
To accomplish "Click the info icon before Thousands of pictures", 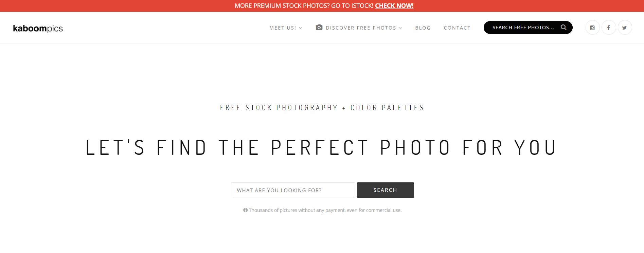I will (x=245, y=210).
